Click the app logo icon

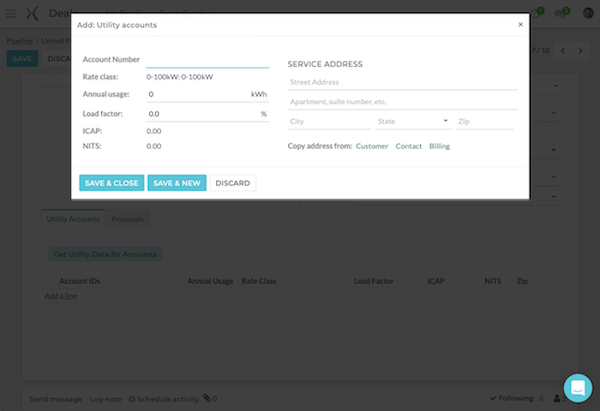[x=32, y=13]
